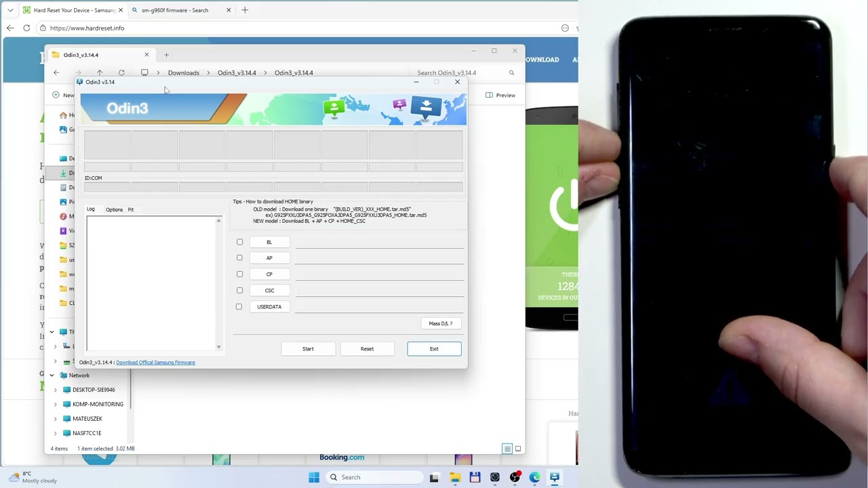Add a new File Explorer tab

(167, 55)
